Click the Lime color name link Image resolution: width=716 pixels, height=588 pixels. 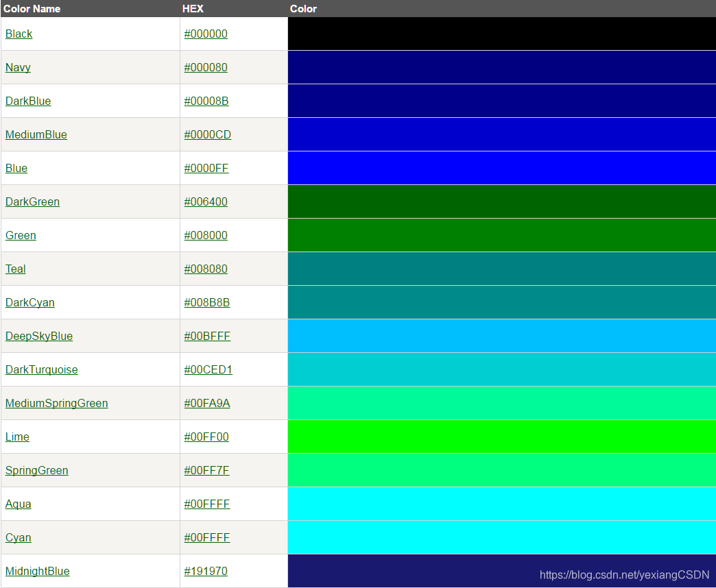tap(17, 437)
